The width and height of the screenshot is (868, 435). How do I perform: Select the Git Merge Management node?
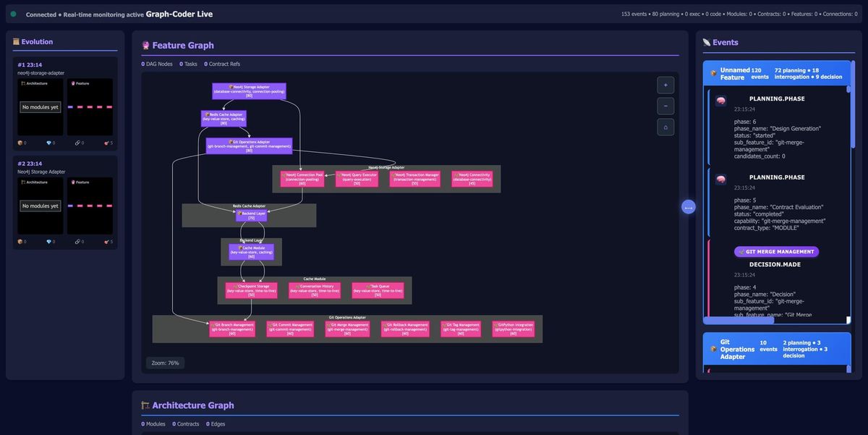coord(347,329)
